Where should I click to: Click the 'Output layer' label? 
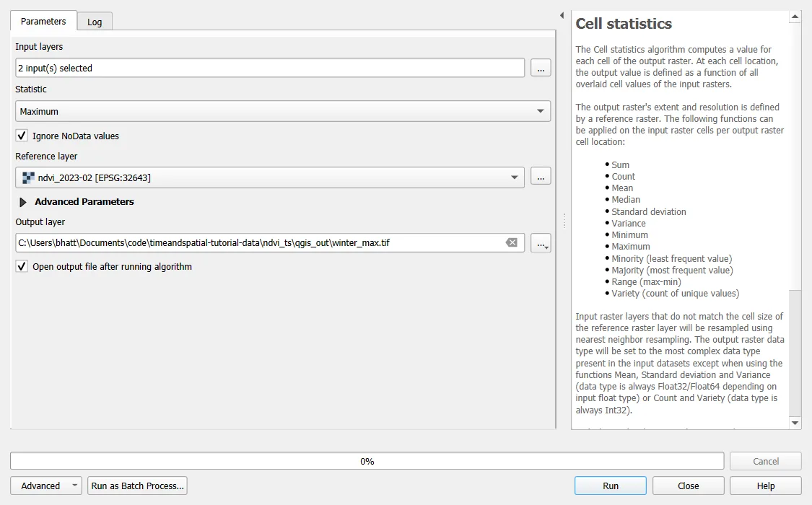tap(40, 222)
